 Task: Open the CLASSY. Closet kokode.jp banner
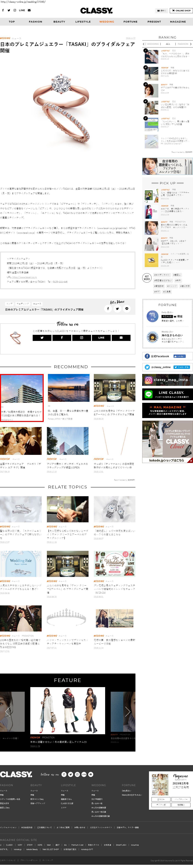point(167,441)
